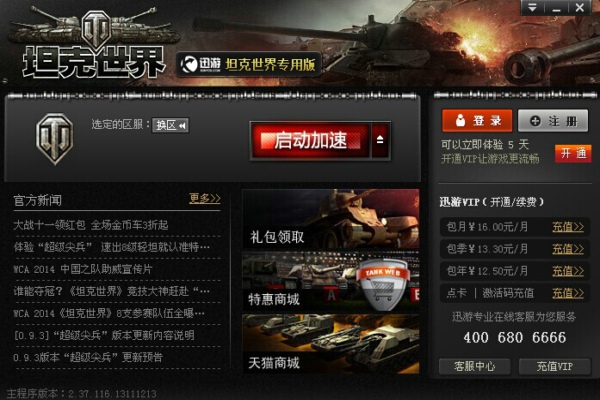This screenshot has height=400, width=600.
Task: Activate the trial with the 开通 button
Action: click(x=573, y=153)
